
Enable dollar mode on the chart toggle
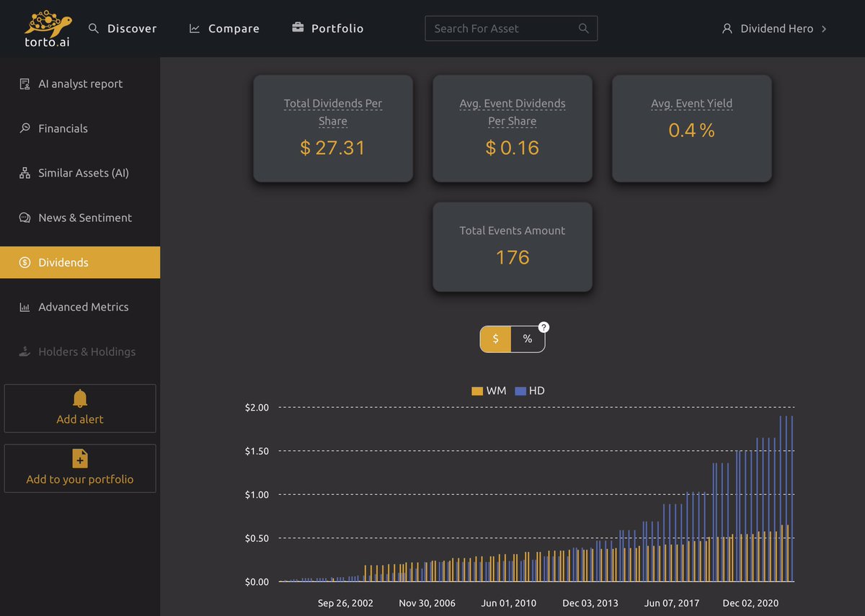point(495,339)
